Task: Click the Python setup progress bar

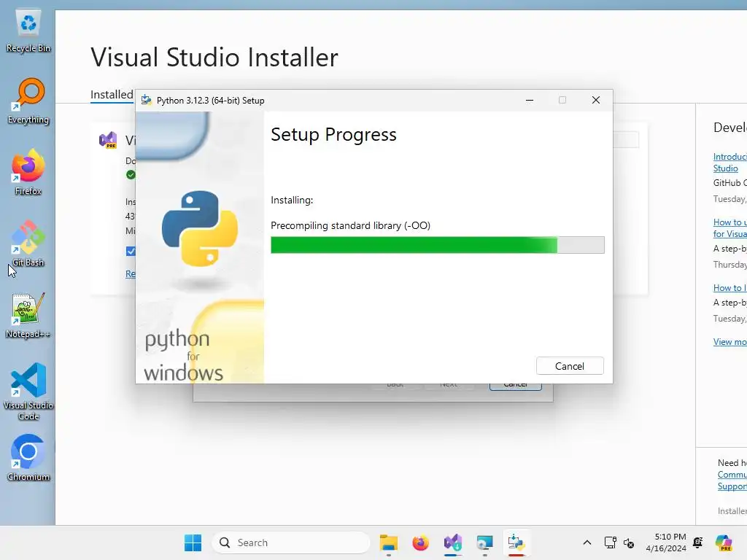Action: click(438, 245)
